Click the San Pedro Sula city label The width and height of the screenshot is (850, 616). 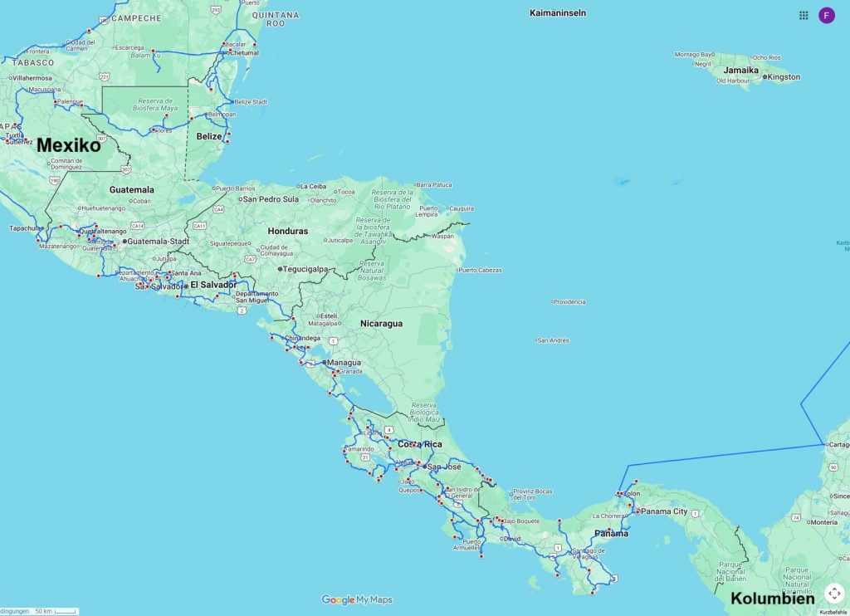pos(270,199)
